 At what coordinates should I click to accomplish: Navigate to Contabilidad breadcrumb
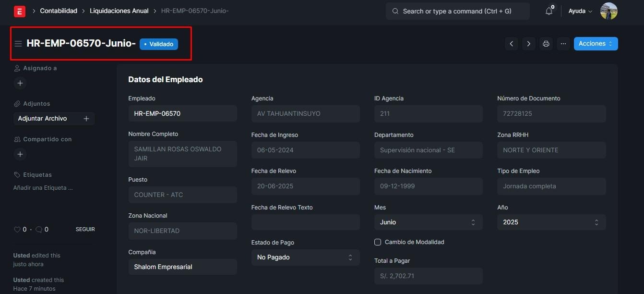click(x=59, y=11)
